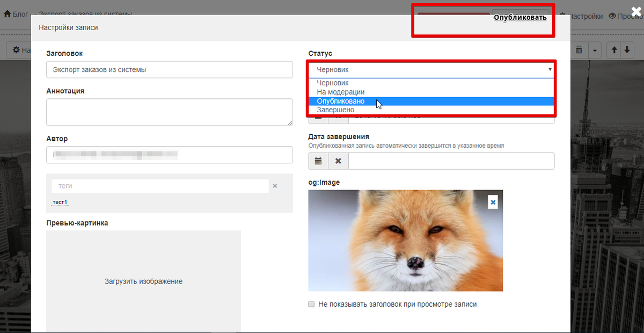Click the fox og:Image thumbnail
The height and width of the screenshot is (333, 644).
[406, 241]
